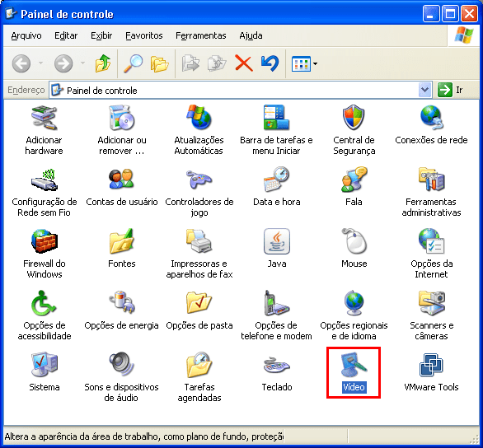Open the Exibir menu
This screenshot has height=448, width=483.
tap(101, 35)
